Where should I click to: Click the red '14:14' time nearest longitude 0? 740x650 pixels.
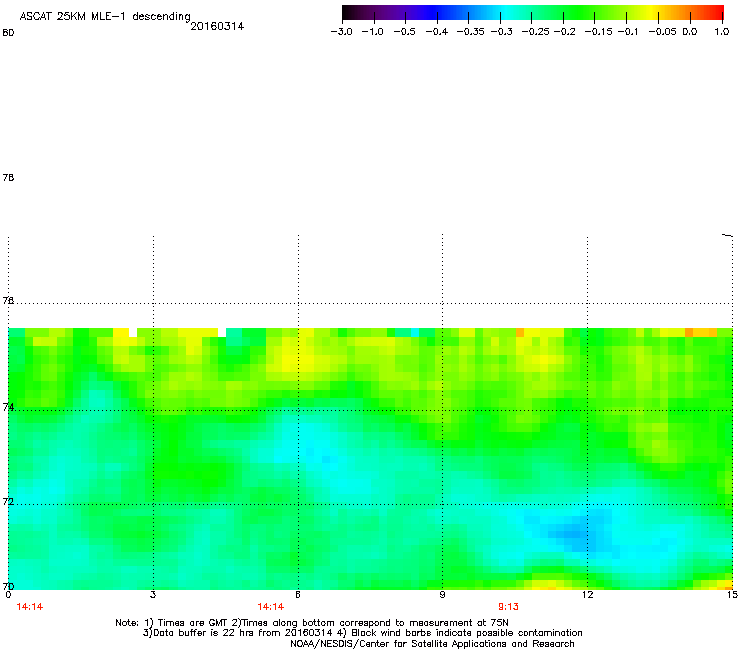coord(30,607)
